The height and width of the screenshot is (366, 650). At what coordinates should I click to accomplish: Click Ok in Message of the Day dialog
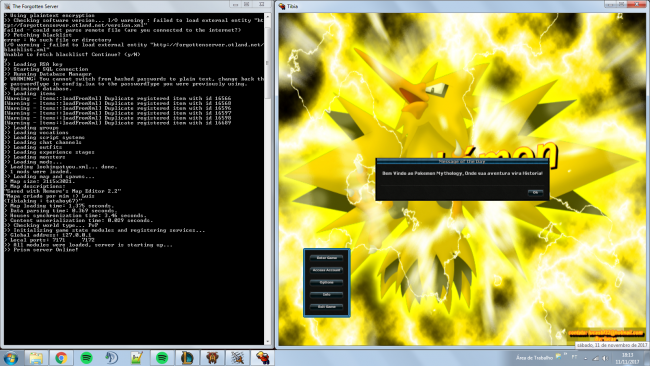tap(535, 192)
